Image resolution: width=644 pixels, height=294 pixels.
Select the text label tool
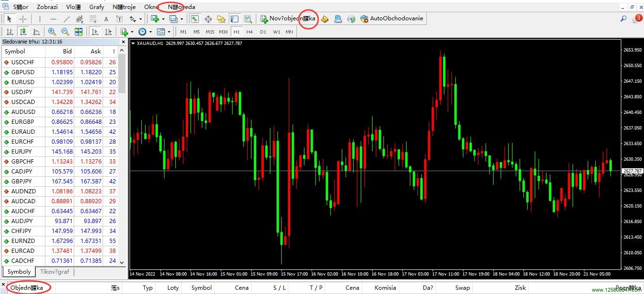pos(119,19)
